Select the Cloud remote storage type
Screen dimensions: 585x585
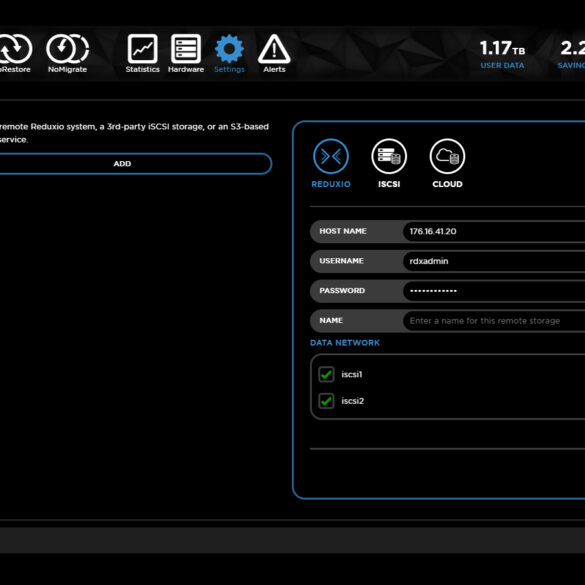[x=447, y=163]
